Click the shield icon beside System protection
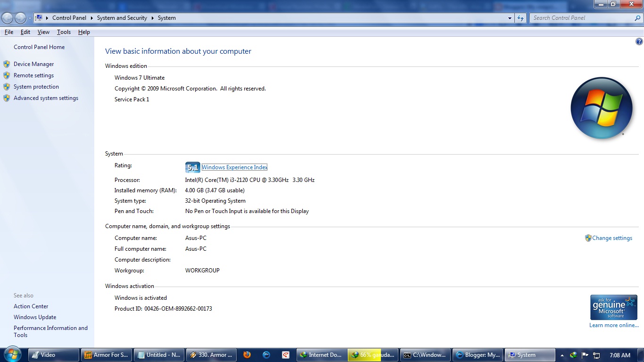Screen dimensions: 644x362 click(x=7, y=87)
